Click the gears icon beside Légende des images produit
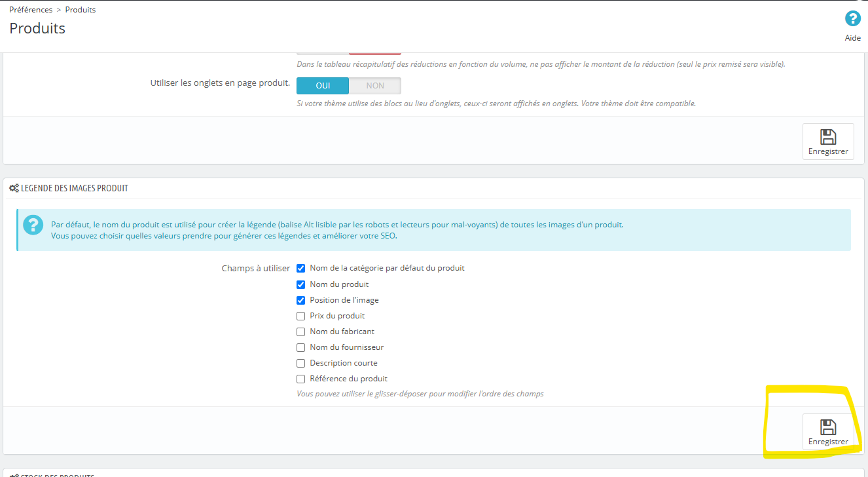The image size is (868, 477). 14,188
